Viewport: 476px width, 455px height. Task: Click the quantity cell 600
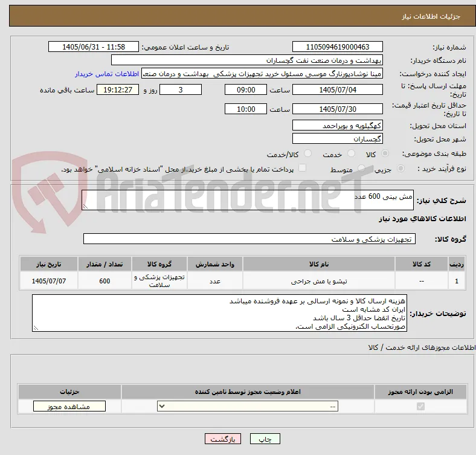click(105, 281)
